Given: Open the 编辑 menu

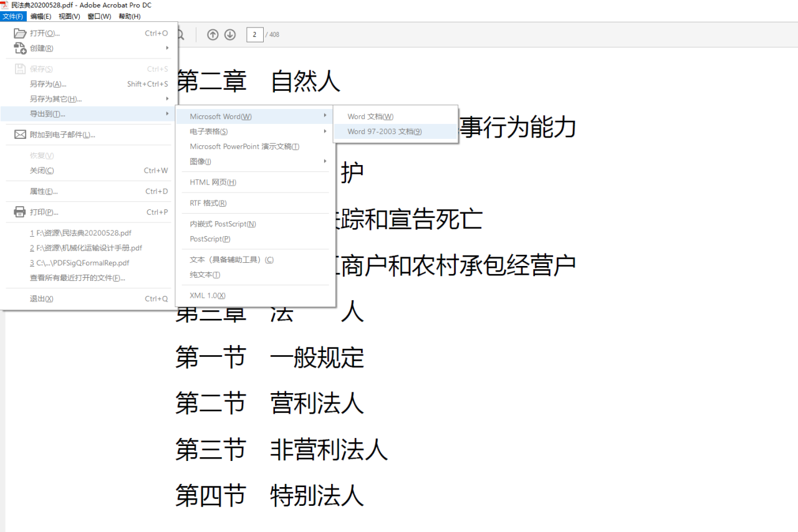Looking at the screenshot, I should 40,16.
